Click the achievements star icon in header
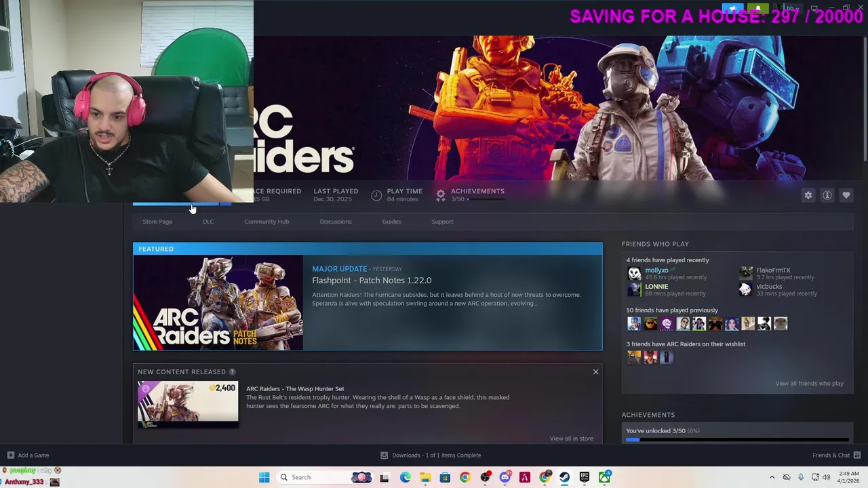The height and width of the screenshot is (488, 868). [441, 195]
